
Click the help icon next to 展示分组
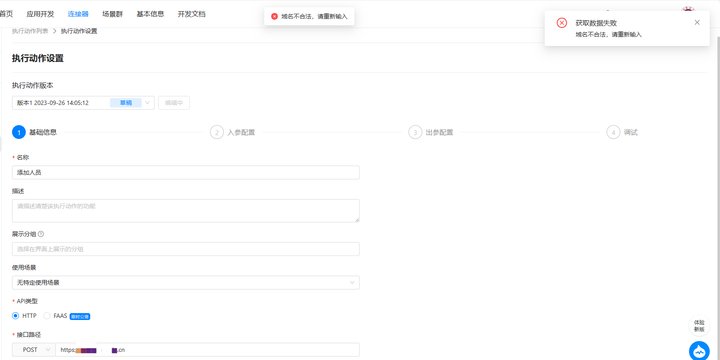click(x=41, y=234)
